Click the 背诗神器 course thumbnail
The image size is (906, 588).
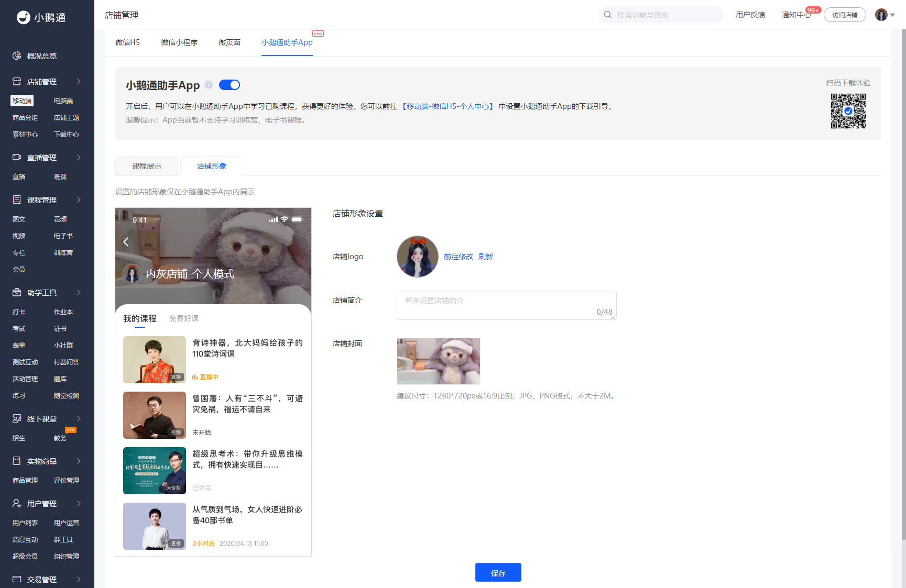coord(155,360)
